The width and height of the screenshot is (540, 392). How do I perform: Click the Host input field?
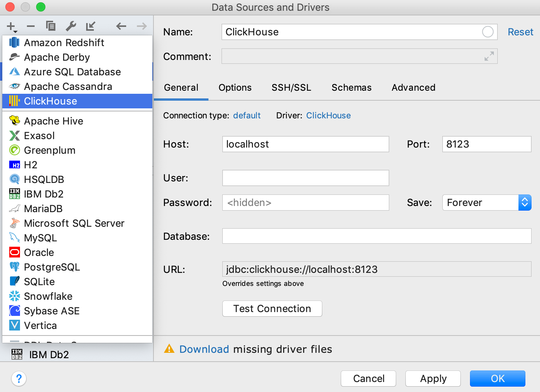point(306,144)
